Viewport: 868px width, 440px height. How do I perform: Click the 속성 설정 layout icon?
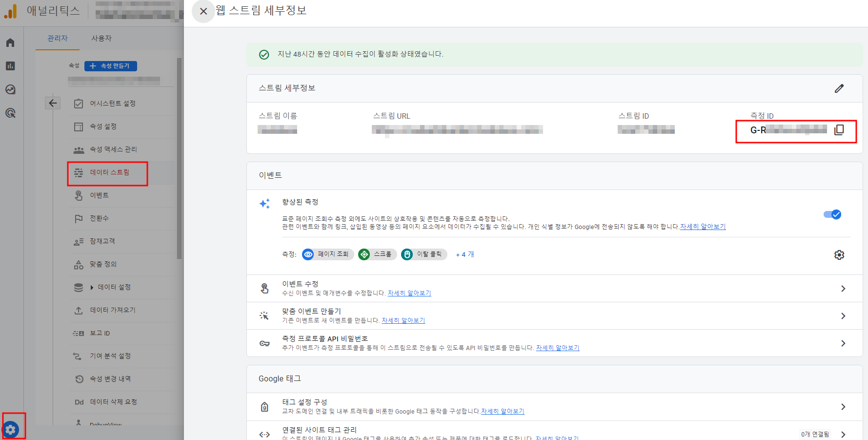click(79, 126)
